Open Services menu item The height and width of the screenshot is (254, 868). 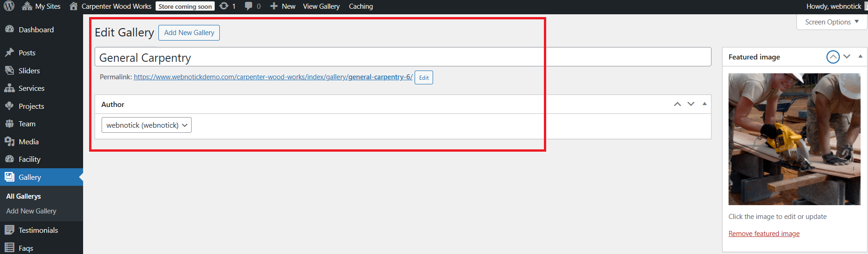tap(31, 88)
